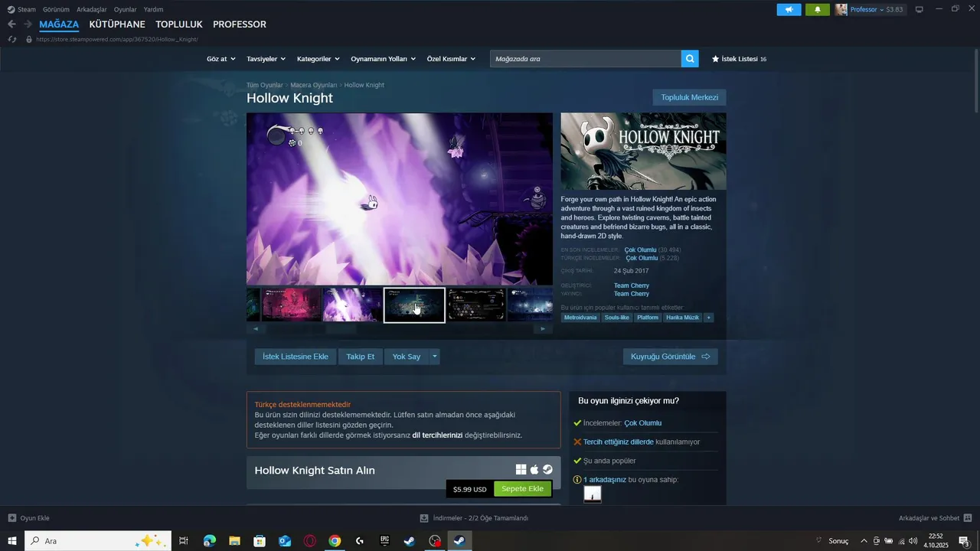This screenshot has width=980, height=551.
Task: Open the dil tercihlerinizi link
Action: [x=437, y=435]
